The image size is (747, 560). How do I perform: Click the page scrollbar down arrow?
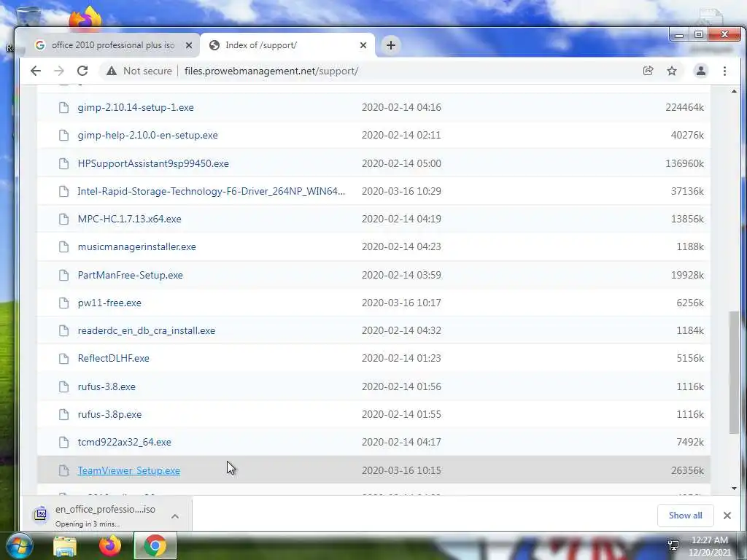tap(734, 489)
